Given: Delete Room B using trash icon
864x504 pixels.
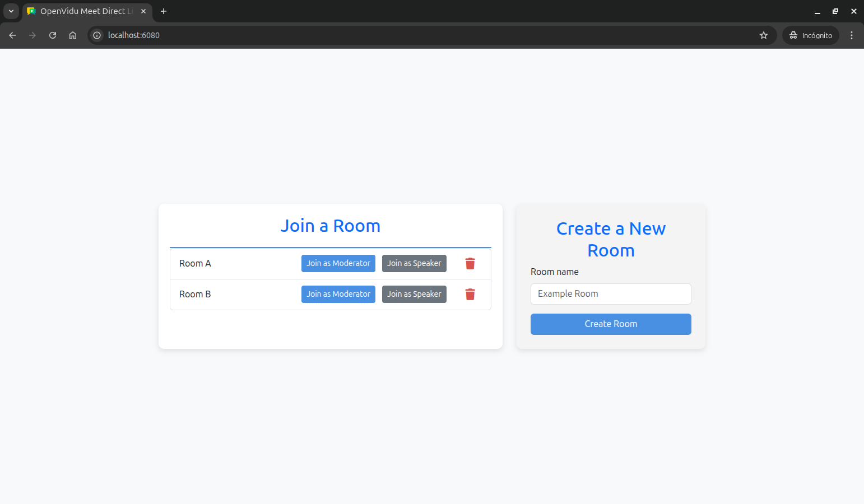Looking at the screenshot, I should point(470,295).
